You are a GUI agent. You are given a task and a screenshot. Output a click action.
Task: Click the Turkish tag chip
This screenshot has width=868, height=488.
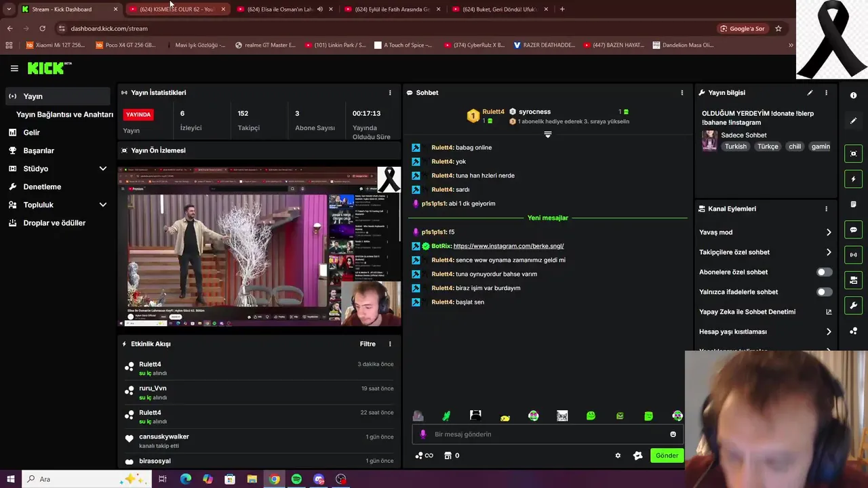[x=735, y=146]
